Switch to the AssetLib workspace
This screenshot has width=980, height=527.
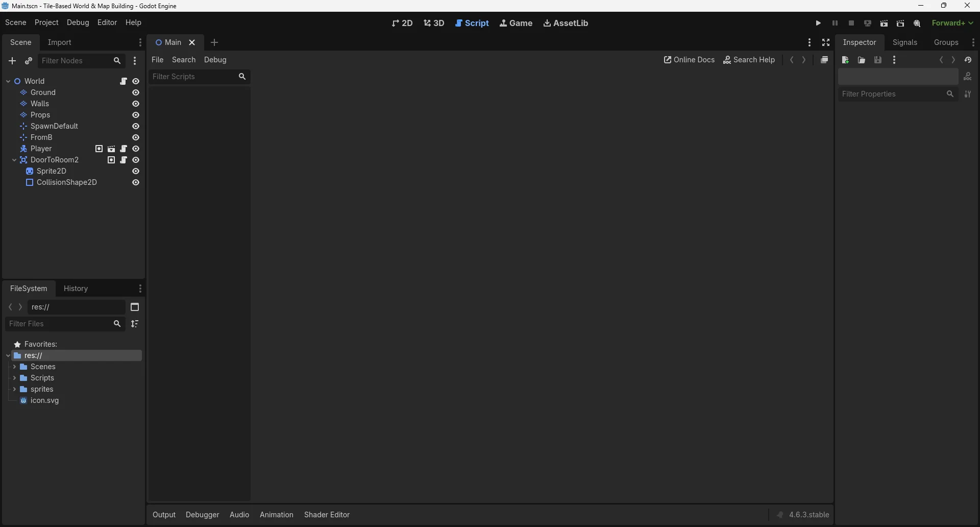click(x=566, y=23)
